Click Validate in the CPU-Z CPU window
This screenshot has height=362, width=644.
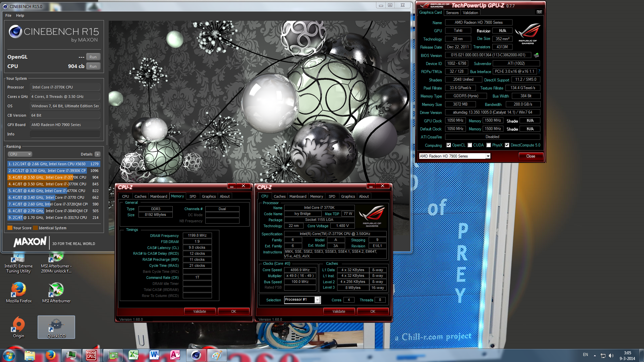pyautogui.click(x=339, y=311)
